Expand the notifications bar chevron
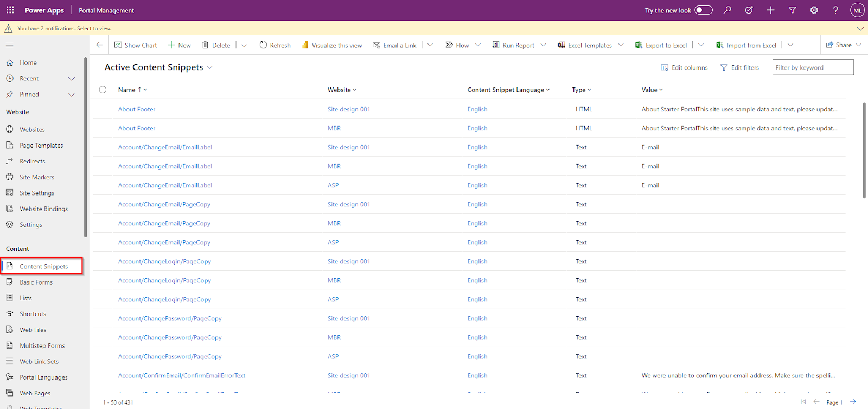The height and width of the screenshot is (409, 868). (x=860, y=28)
